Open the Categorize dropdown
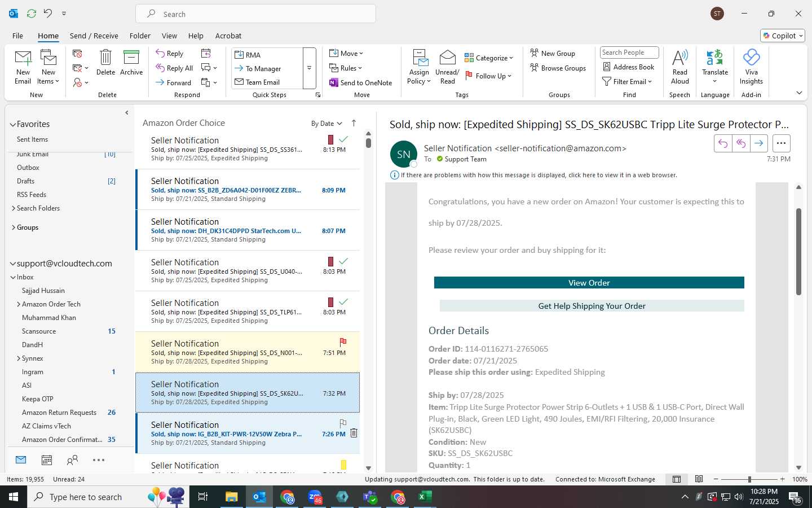Image resolution: width=812 pixels, height=508 pixels. (x=489, y=58)
